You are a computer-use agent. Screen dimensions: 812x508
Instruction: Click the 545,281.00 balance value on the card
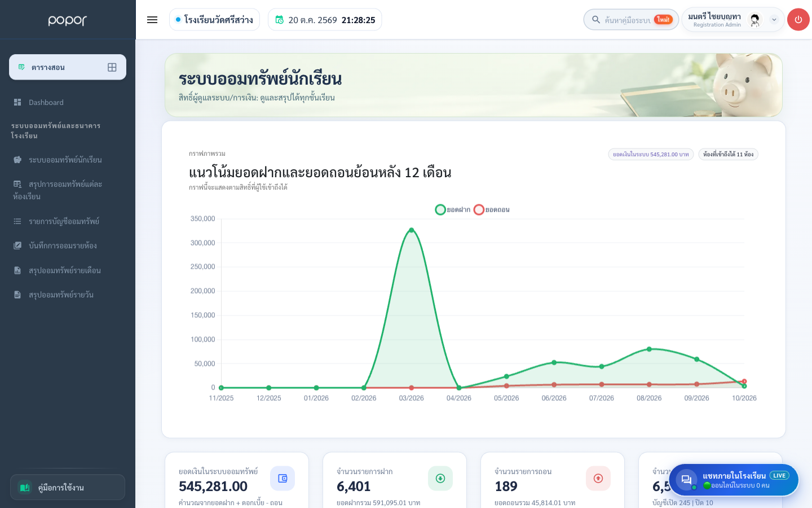pos(213,486)
